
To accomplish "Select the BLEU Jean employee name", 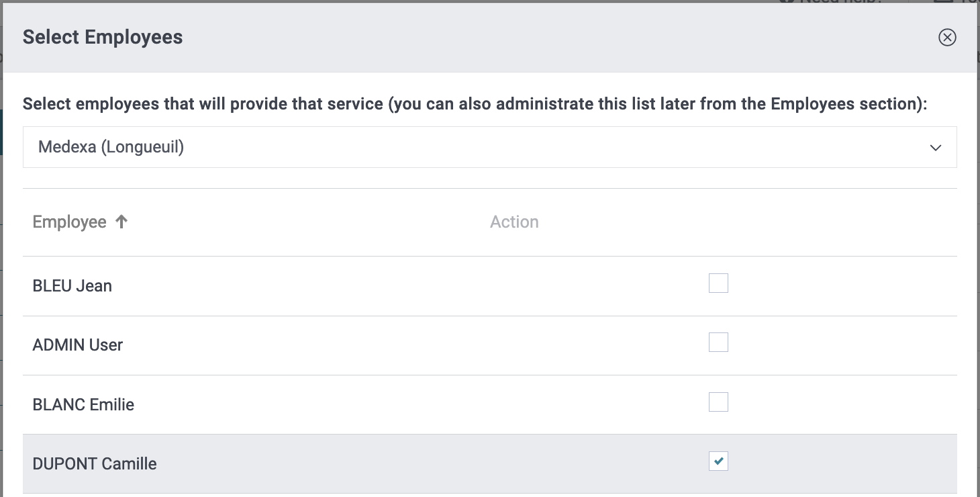I will coord(72,286).
